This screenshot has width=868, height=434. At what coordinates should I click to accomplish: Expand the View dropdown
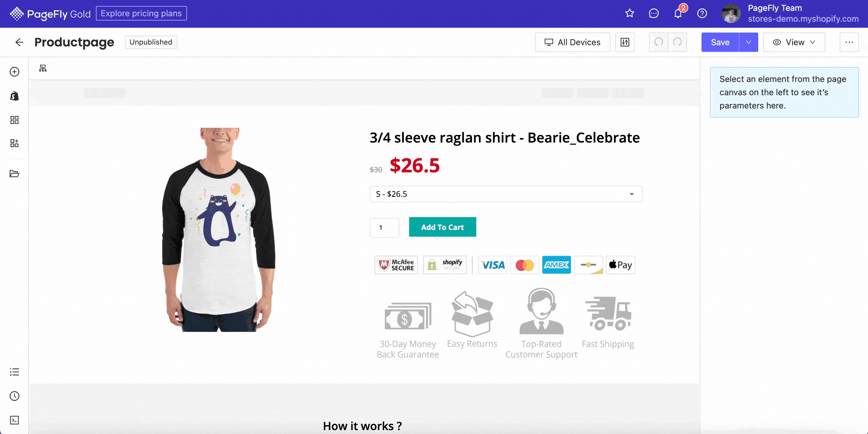(794, 42)
